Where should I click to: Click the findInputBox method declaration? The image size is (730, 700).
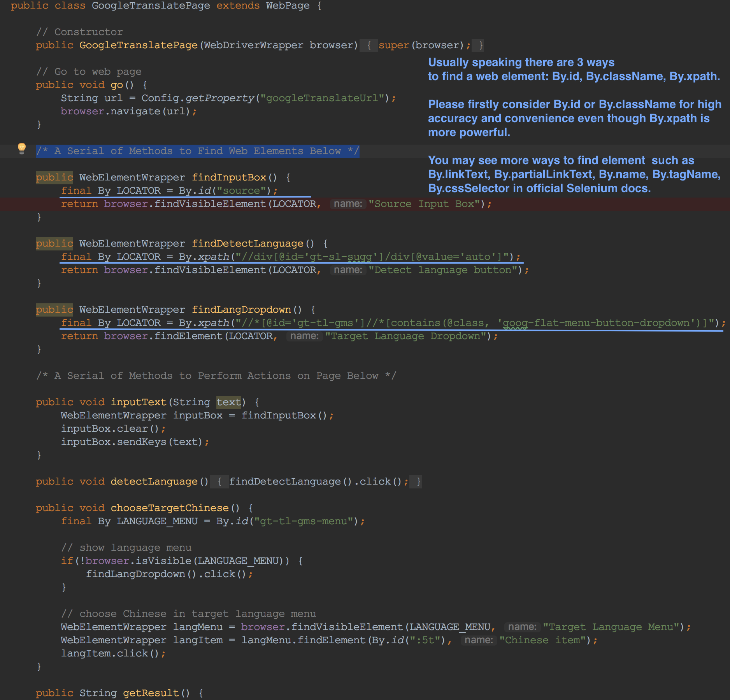[x=229, y=177]
